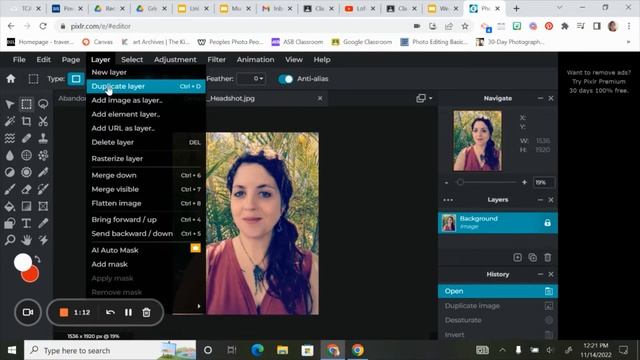Open white foreground color swatch
This screenshot has height=360, width=640.
(22, 262)
